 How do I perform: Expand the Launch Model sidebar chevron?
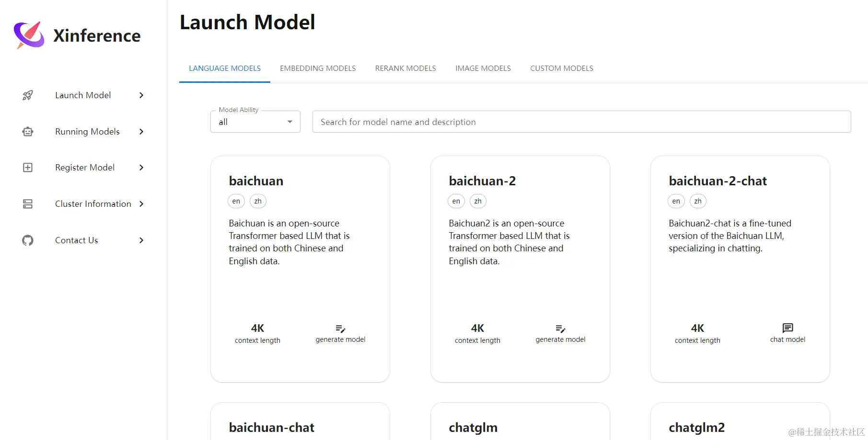pyautogui.click(x=141, y=95)
